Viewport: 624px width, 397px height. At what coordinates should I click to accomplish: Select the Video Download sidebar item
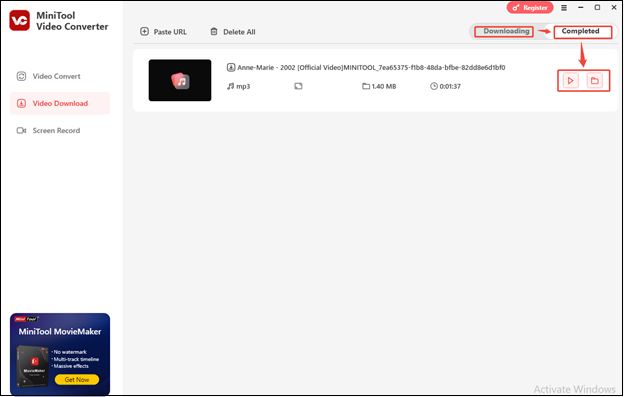[x=60, y=103]
